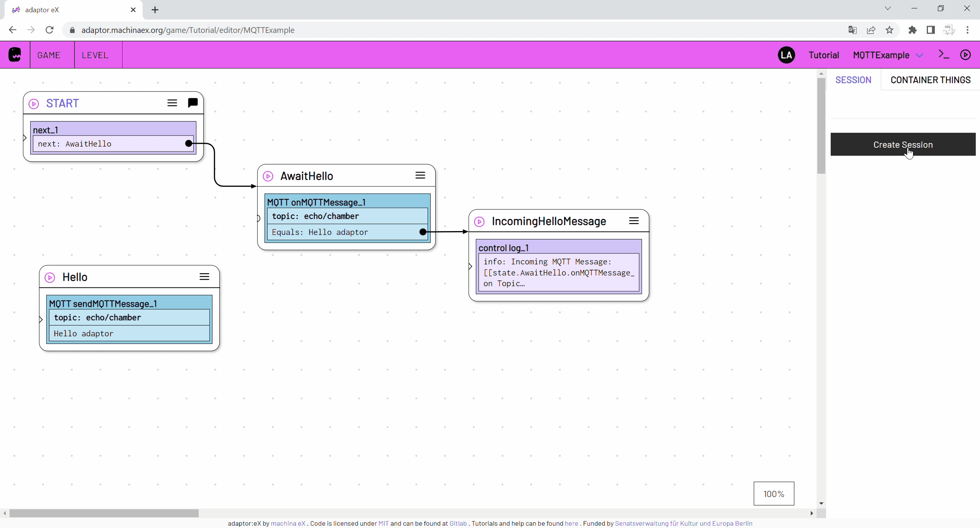Click the Equals: Hello adaptor output dot
Viewport: 980px width, 528px height.
coord(423,232)
